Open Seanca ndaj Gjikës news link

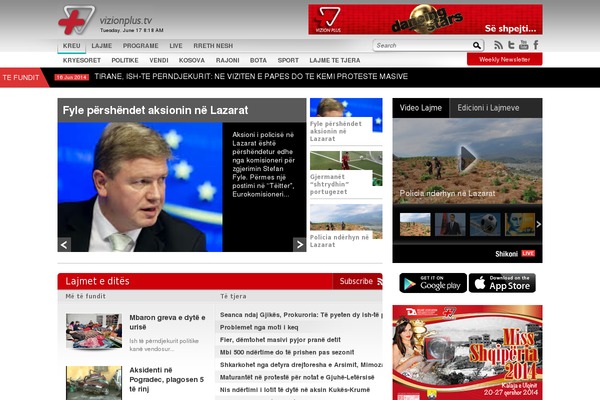[301, 315]
